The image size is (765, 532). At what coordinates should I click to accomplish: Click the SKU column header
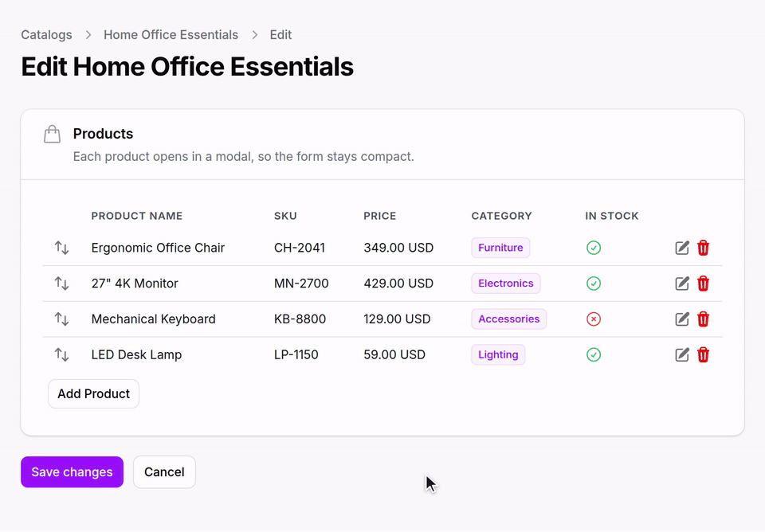(x=285, y=216)
